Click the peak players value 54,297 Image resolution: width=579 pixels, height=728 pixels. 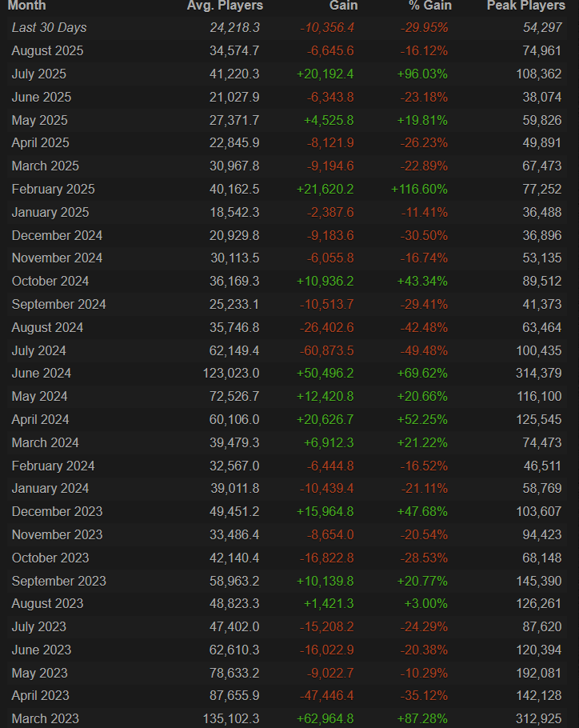(x=542, y=28)
